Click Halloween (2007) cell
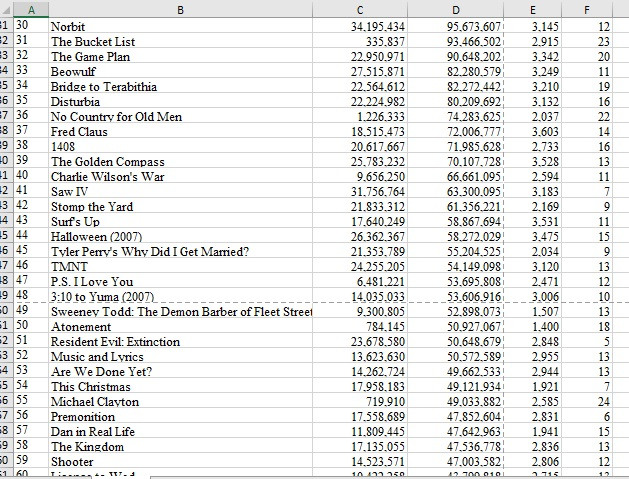This screenshot has width=629, height=479. (181, 237)
